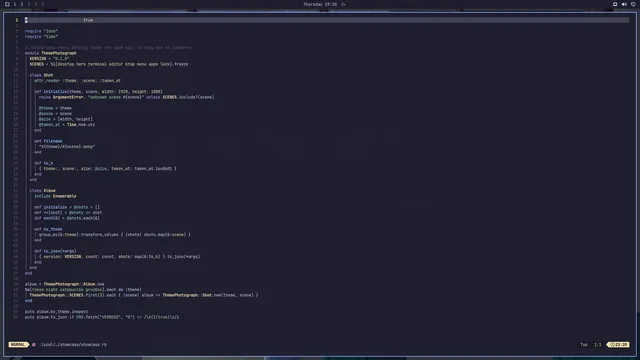
Task: Open the volume speaker tray icon
Action: [624, 4]
